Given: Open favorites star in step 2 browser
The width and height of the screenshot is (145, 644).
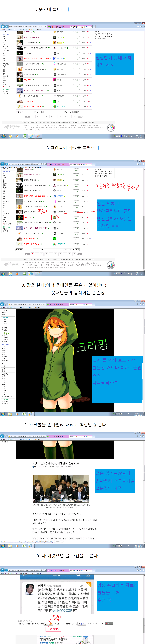Looking at the screenshot, I should (141, 164).
